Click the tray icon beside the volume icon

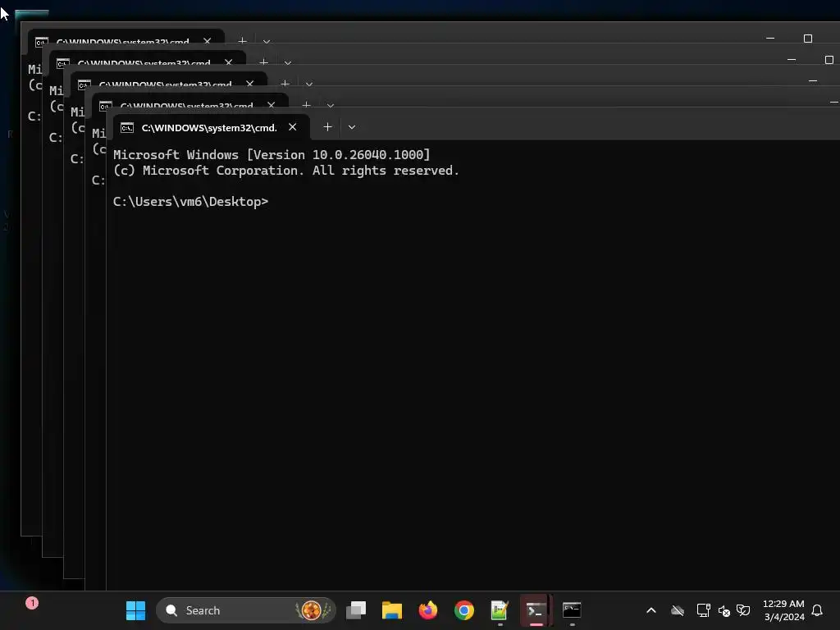tap(743, 610)
